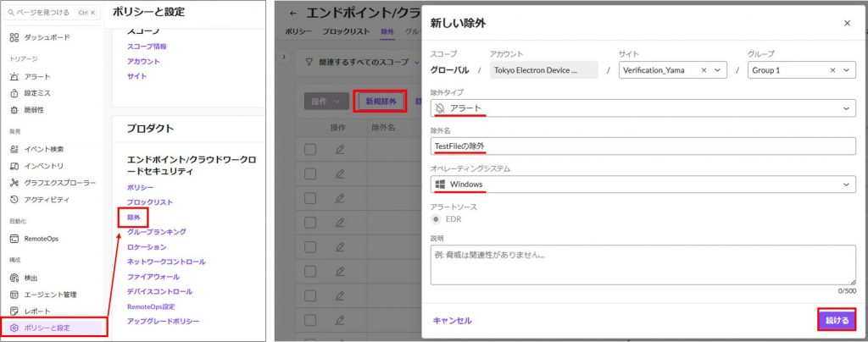Click キャンセル in the dialog
Screen dimensions: 868x342
452,321
